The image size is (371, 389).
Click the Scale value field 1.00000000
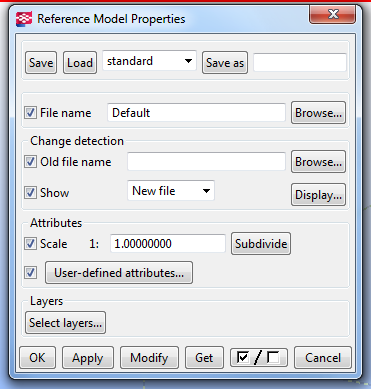[168, 244]
